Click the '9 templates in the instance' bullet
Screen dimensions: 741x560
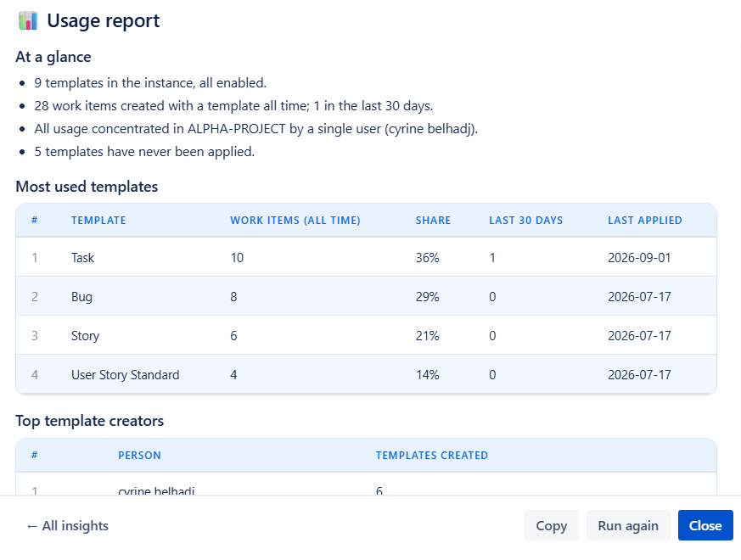[x=150, y=82]
